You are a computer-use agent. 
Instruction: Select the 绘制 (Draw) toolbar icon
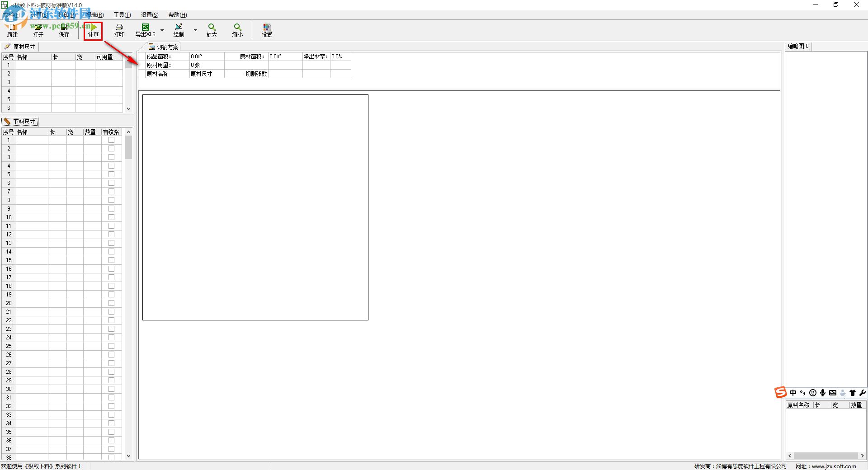pos(179,30)
